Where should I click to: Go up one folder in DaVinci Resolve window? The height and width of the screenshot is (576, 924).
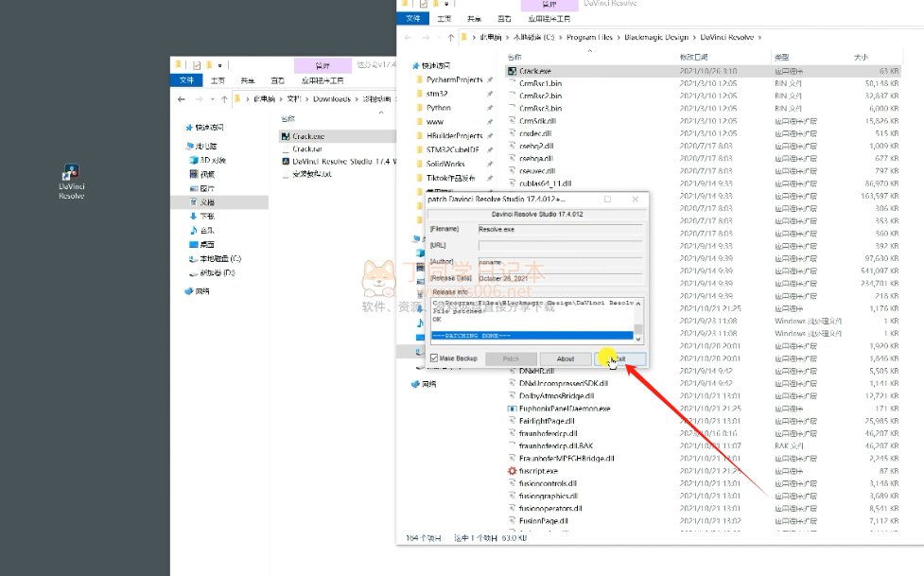coord(451,37)
